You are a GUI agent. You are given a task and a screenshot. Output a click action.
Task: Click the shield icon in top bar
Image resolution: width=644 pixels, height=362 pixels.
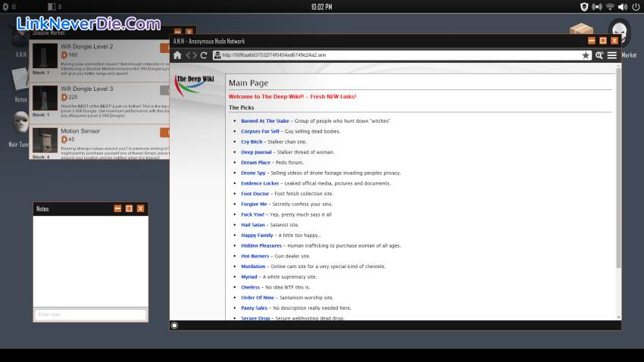point(584,7)
